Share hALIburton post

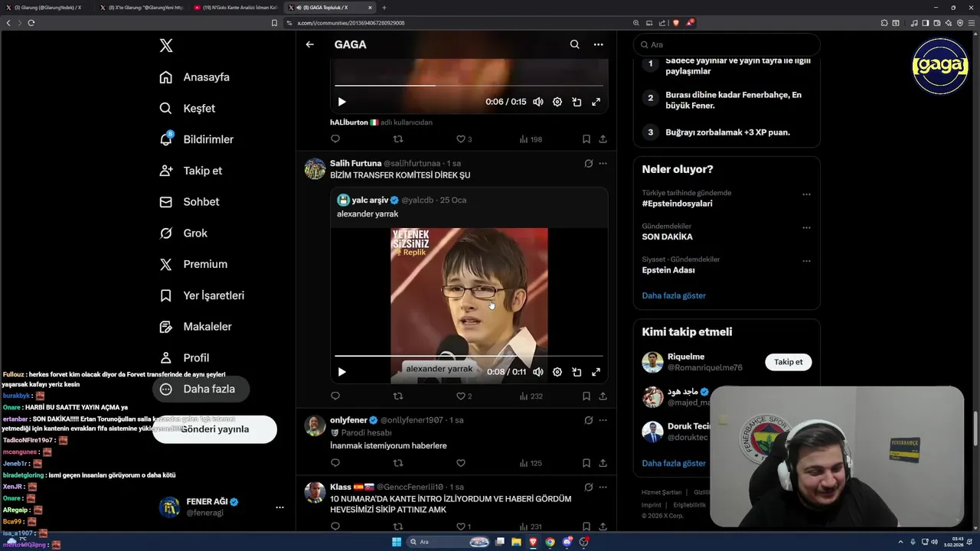point(603,139)
